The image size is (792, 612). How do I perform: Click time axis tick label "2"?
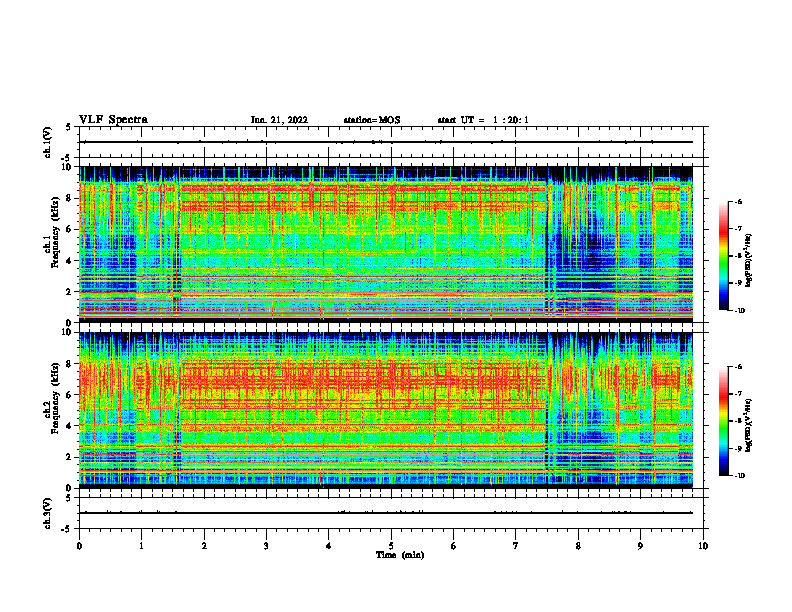point(204,546)
